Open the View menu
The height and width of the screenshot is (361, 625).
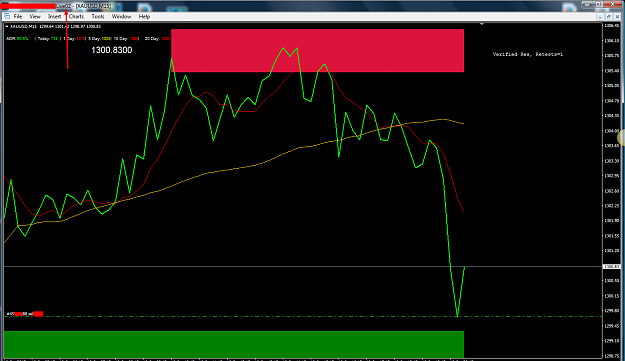(x=35, y=17)
